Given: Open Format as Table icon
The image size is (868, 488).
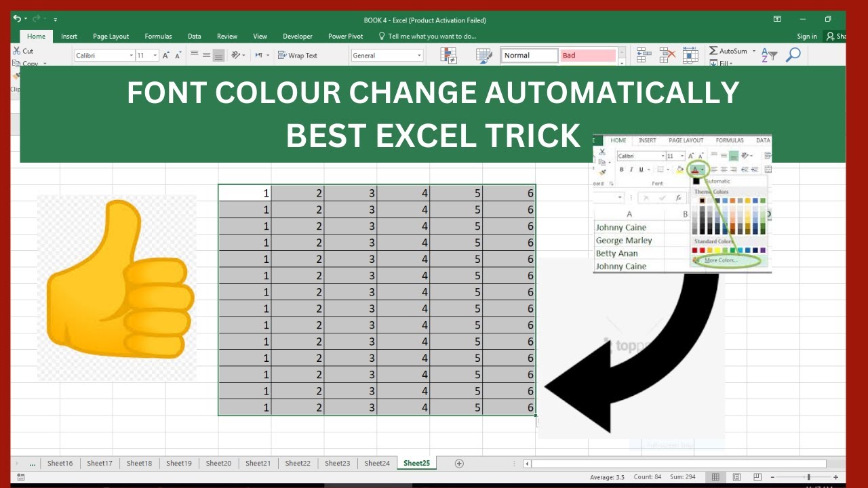Looking at the screenshot, I should (x=484, y=56).
